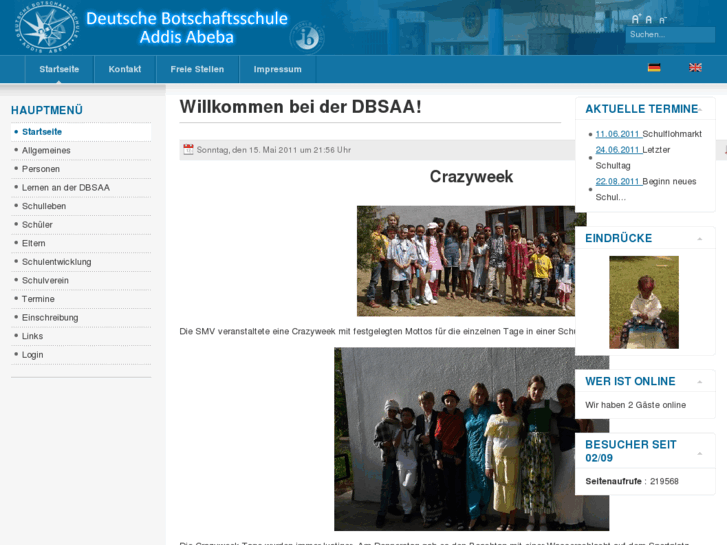This screenshot has height=545, width=727.
Task: Open Schüler menu entry
Action: coord(81,224)
